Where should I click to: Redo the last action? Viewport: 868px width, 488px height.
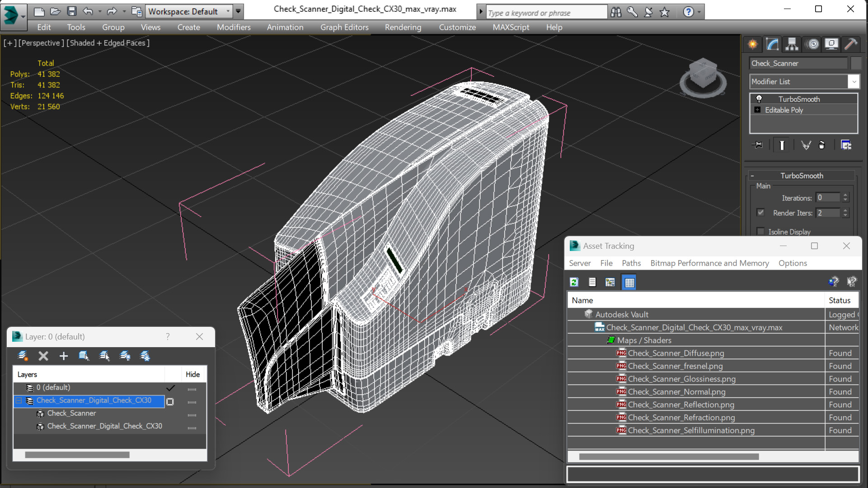[x=112, y=11]
